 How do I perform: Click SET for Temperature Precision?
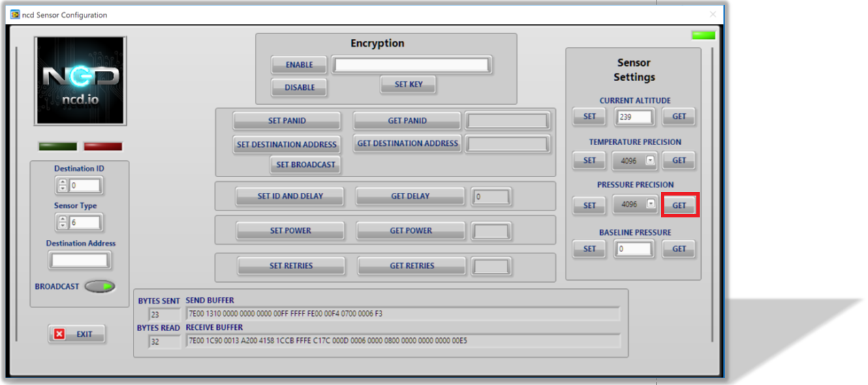589,161
